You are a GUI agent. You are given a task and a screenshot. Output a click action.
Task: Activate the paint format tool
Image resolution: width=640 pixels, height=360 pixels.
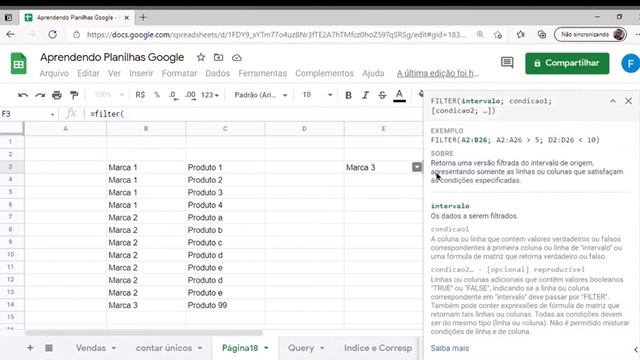tap(74, 95)
